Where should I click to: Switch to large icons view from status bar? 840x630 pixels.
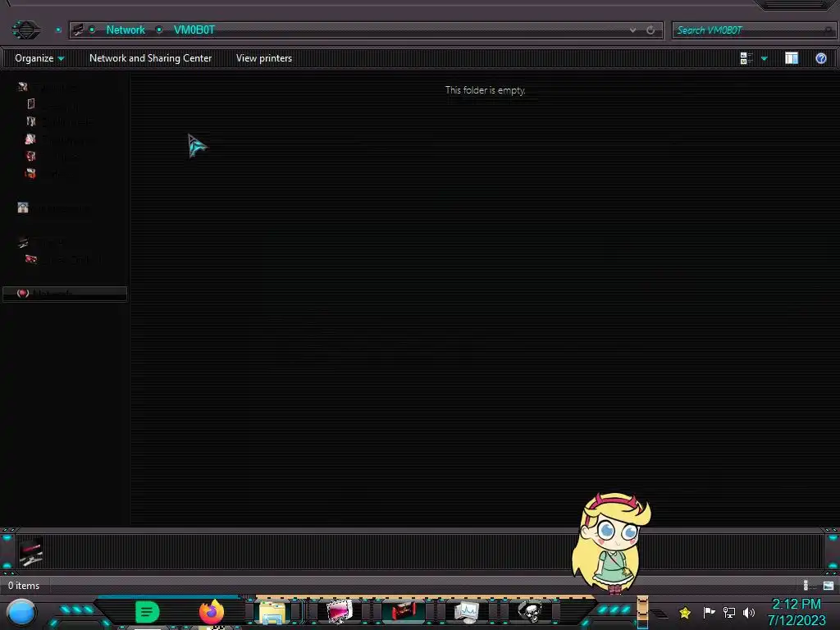829,586
